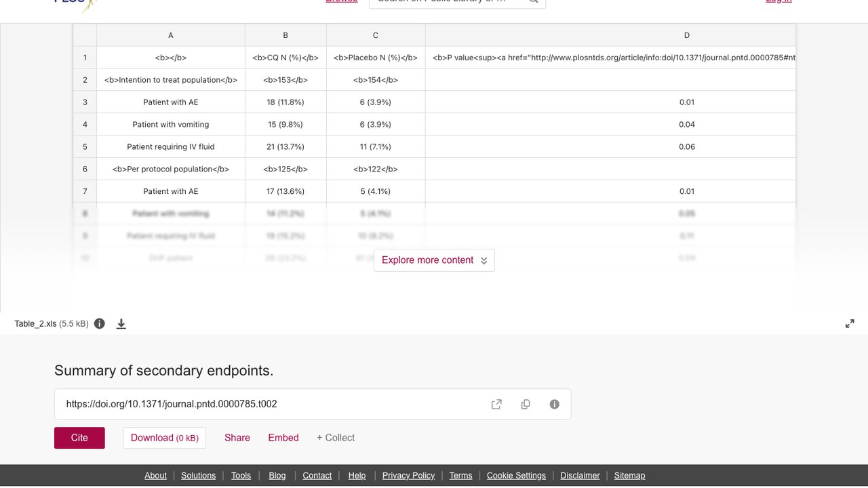This screenshot has height=488, width=868.
Task: Open the fullscreen expand icon
Action: [x=850, y=324]
